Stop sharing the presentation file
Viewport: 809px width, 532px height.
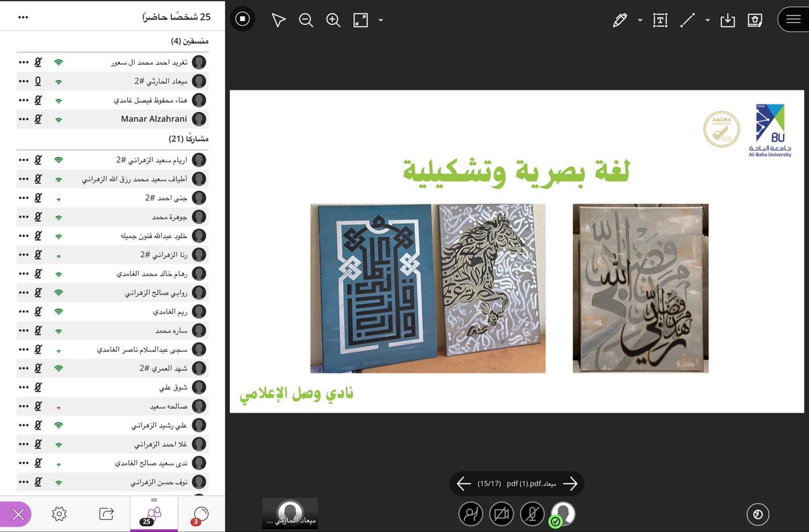243,20
